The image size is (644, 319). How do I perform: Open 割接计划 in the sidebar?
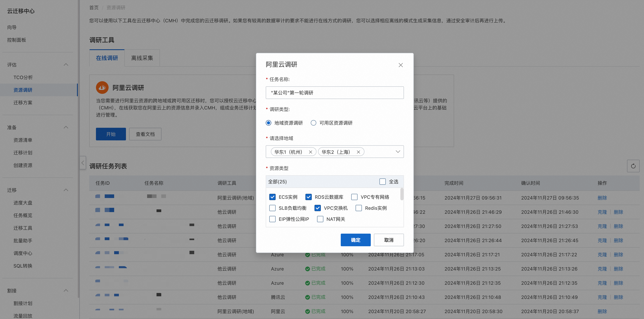pos(23,303)
